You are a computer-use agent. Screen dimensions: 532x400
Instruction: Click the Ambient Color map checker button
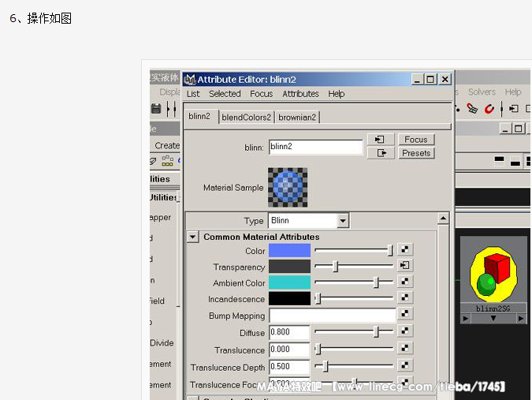pyautogui.click(x=404, y=281)
